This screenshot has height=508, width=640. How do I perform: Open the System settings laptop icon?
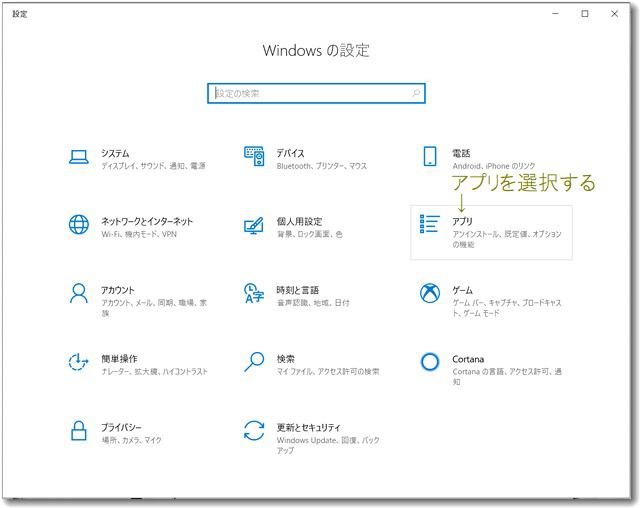79,157
